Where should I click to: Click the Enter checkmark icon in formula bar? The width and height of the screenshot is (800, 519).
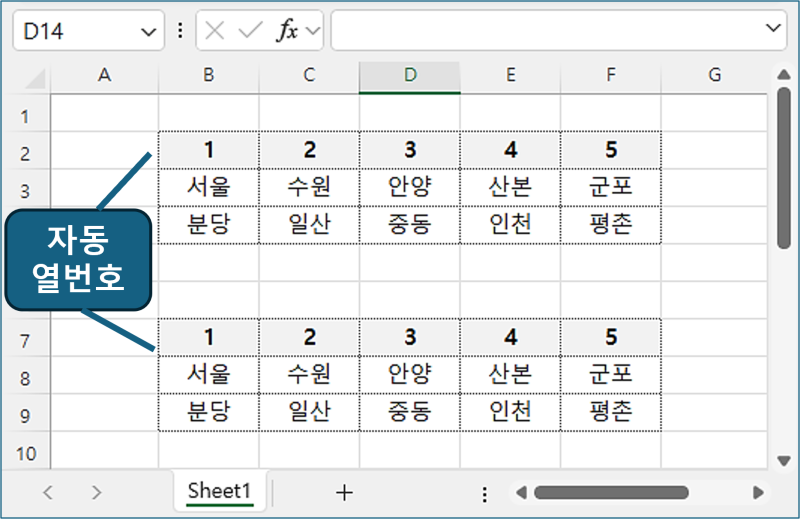pos(249,31)
